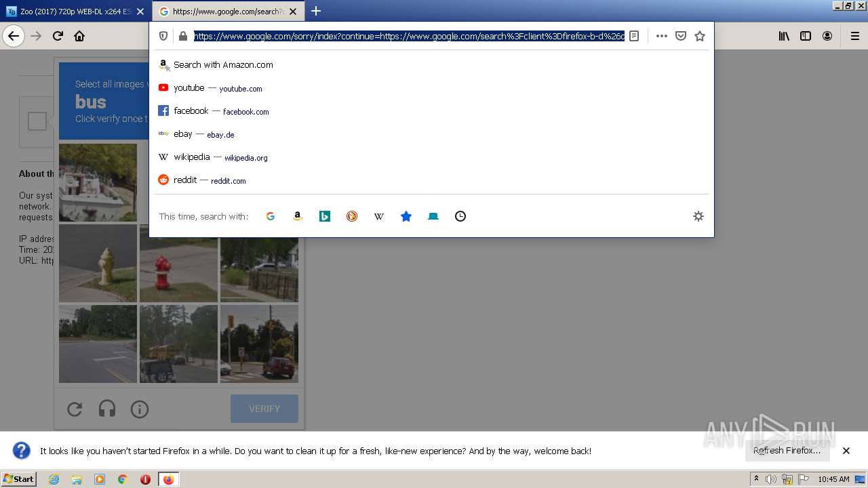
Task: Bookmark this page with the star
Action: [x=700, y=36]
